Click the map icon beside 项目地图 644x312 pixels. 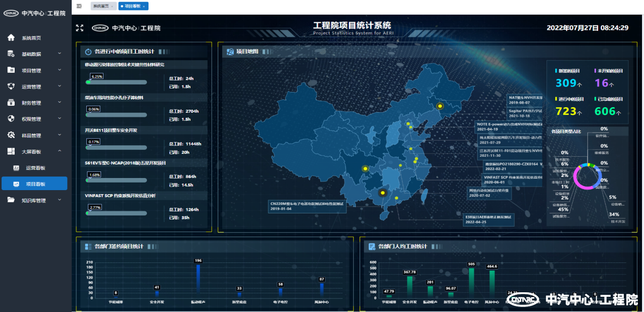click(x=230, y=52)
